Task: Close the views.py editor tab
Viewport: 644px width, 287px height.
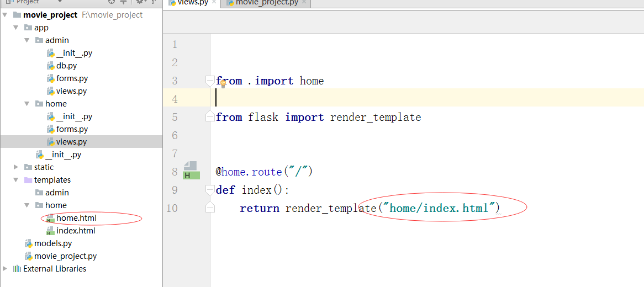Action: (x=214, y=2)
